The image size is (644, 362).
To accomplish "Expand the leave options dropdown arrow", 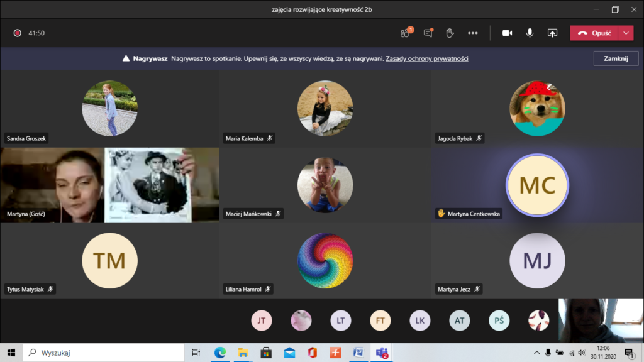I will pyautogui.click(x=626, y=33).
